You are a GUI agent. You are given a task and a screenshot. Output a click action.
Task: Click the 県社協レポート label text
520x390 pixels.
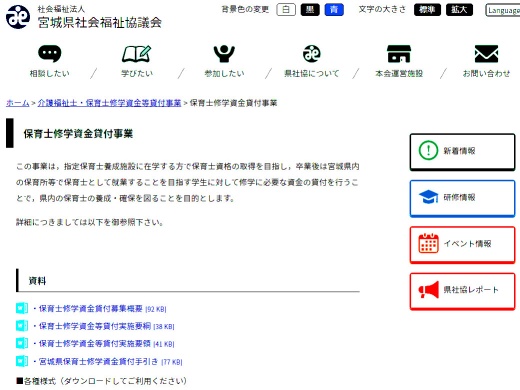[471, 290]
